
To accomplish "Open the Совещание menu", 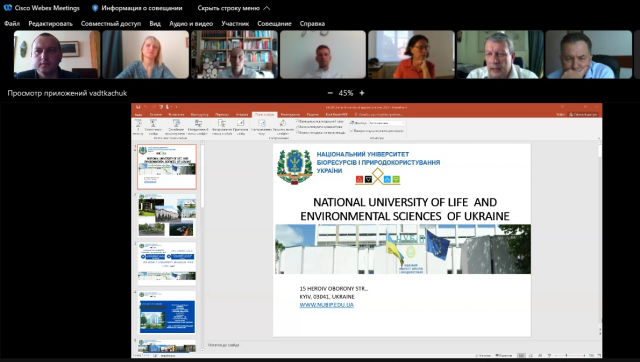I will [274, 24].
